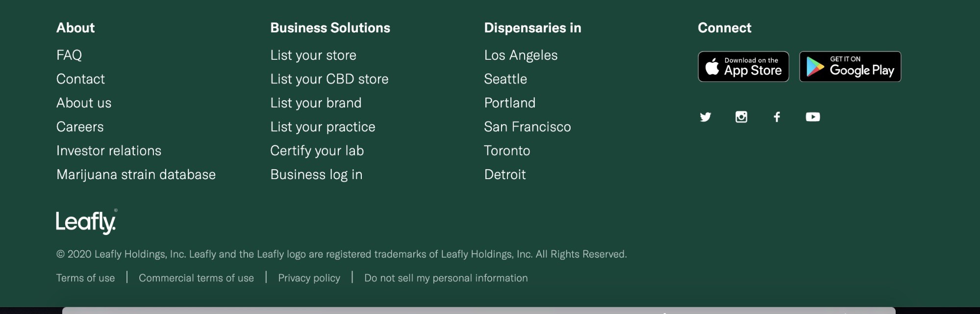
Task: Open the Twitter social icon
Action: (705, 117)
